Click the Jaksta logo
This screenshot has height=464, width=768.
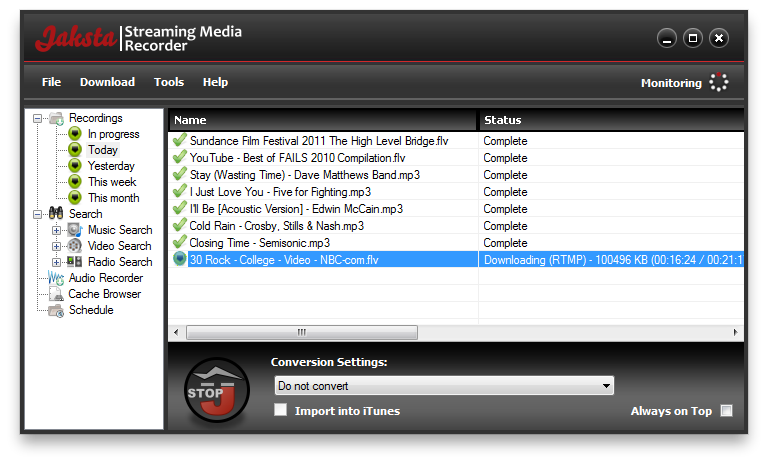click(x=76, y=38)
